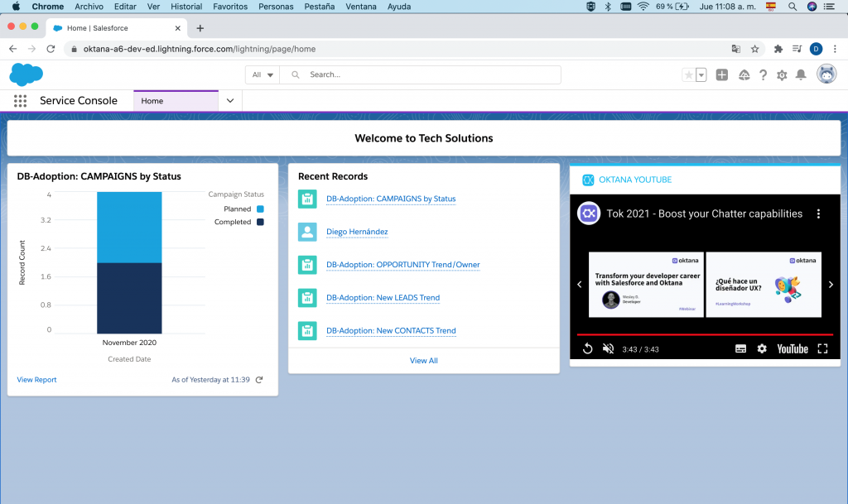Click the Completed legend color swatch
The width and height of the screenshot is (848, 504).
260,222
